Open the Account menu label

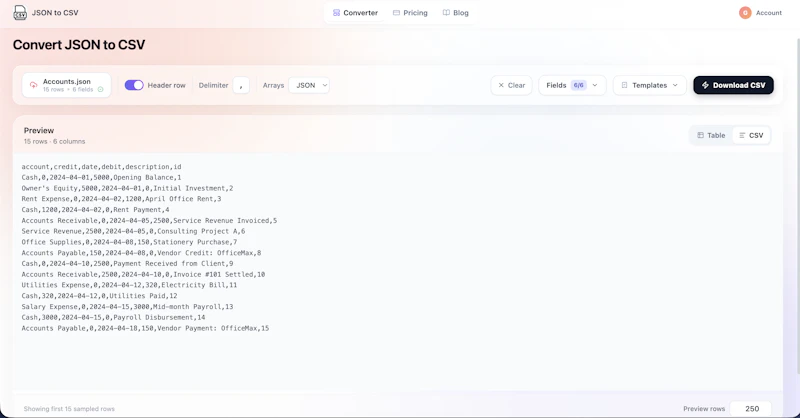point(768,13)
